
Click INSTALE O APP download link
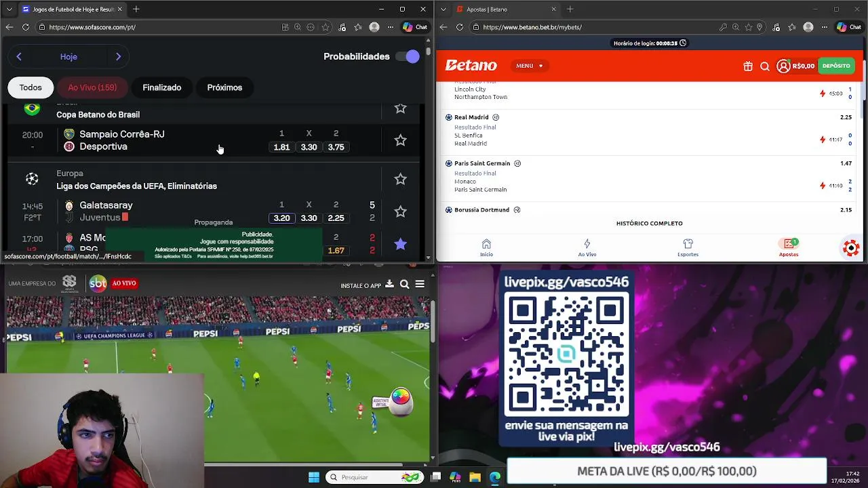pos(367,285)
